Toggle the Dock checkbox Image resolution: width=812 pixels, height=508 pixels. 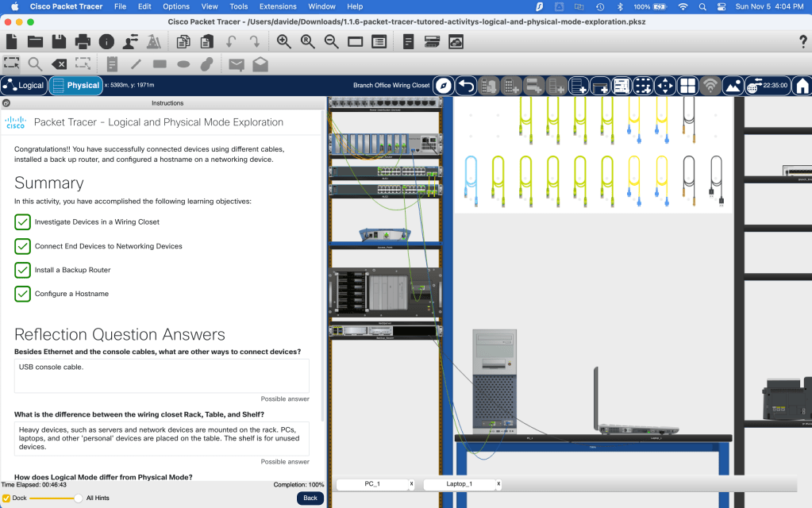pos(6,498)
